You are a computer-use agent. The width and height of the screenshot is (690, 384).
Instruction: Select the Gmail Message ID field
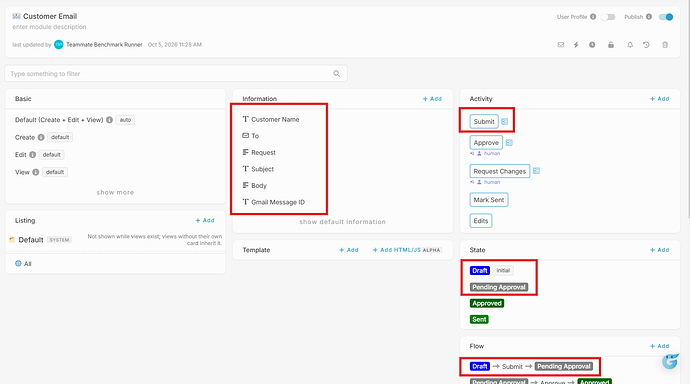pos(278,202)
